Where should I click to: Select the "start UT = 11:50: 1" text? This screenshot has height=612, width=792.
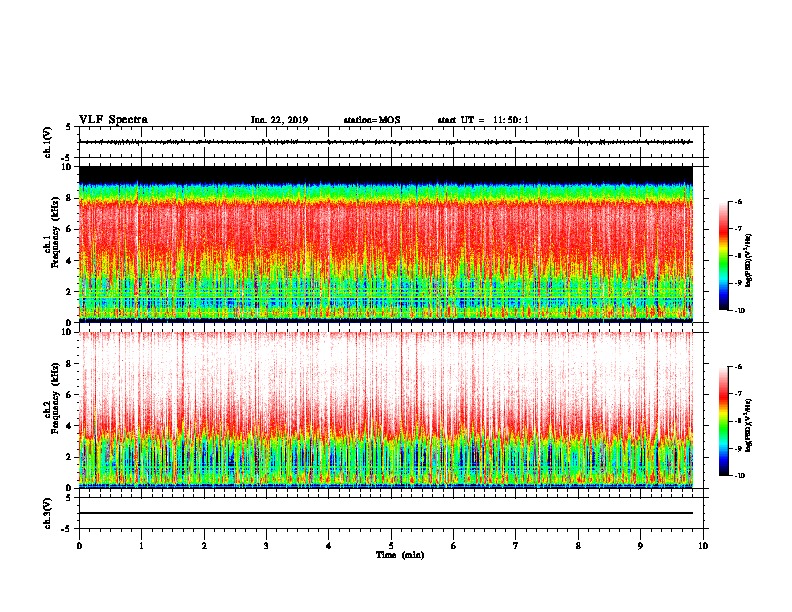point(483,120)
